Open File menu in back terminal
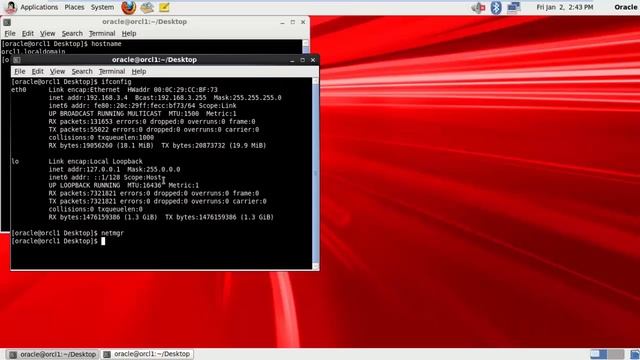This screenshot has width=640, height=360. (10, 33)
